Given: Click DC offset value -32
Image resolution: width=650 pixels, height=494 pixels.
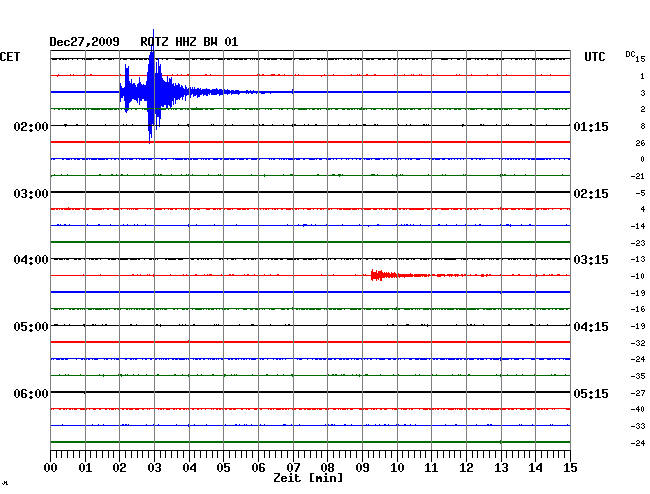Looking at the screenshot, I should click(x=638, y=343).
